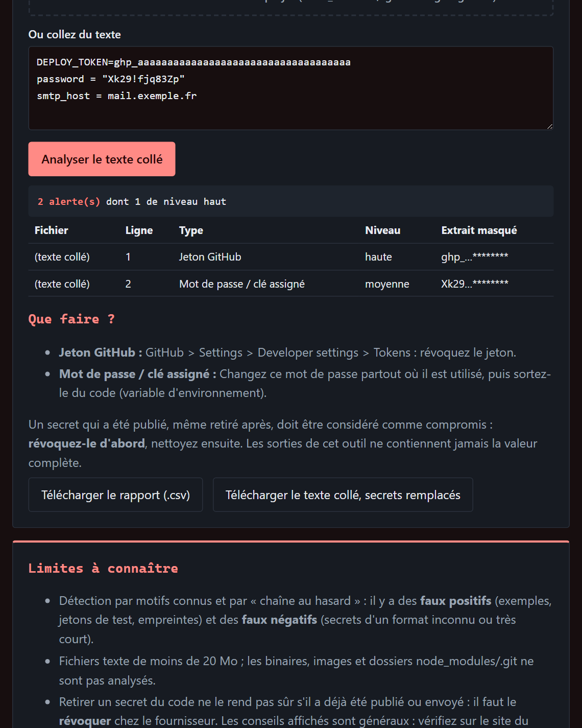This screenshot has height=728, width=582.
Task: Select the 'Mot de passe / clé assigné' row
Action: (x=291, y=284)
